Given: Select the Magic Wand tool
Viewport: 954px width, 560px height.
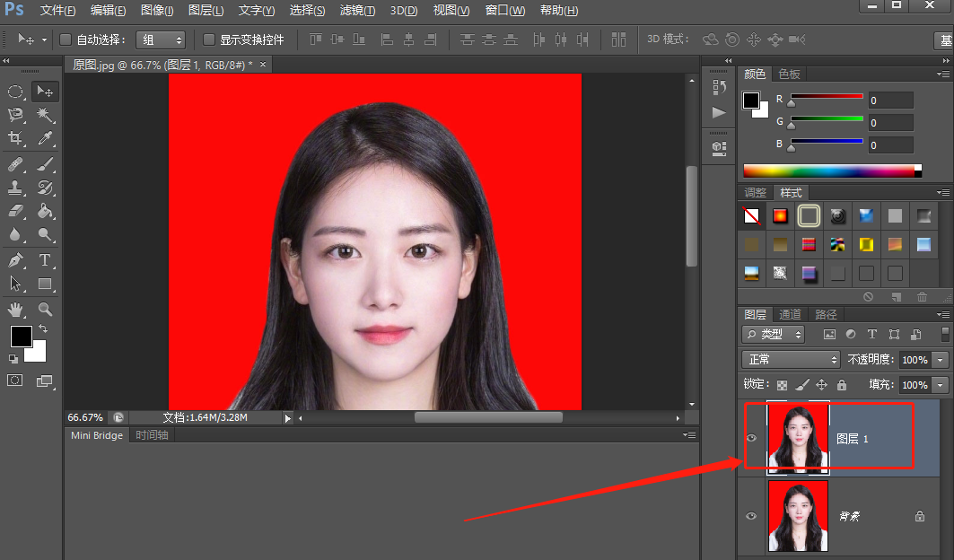Looking at the screenshot, I should tap(45, 115).
